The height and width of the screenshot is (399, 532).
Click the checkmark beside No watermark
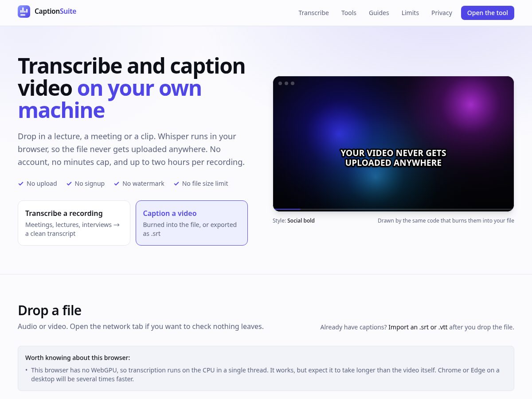click(x=117, y=184)
